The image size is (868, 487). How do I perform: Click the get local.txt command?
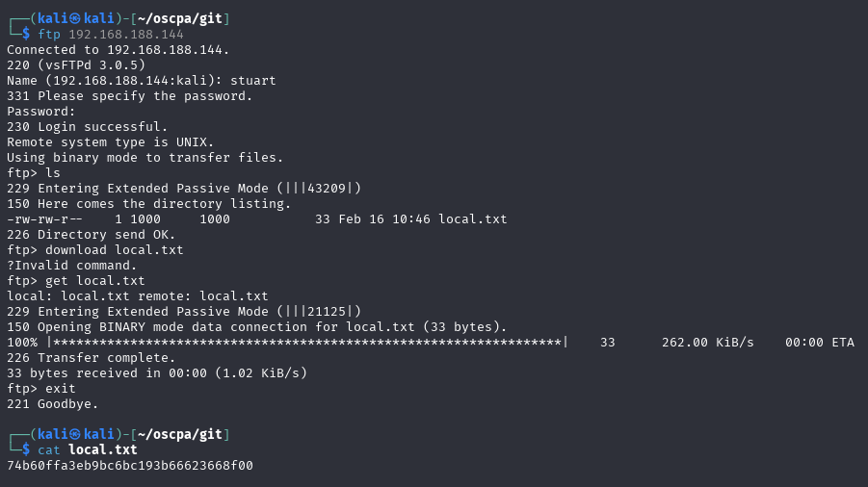(95, 281)
